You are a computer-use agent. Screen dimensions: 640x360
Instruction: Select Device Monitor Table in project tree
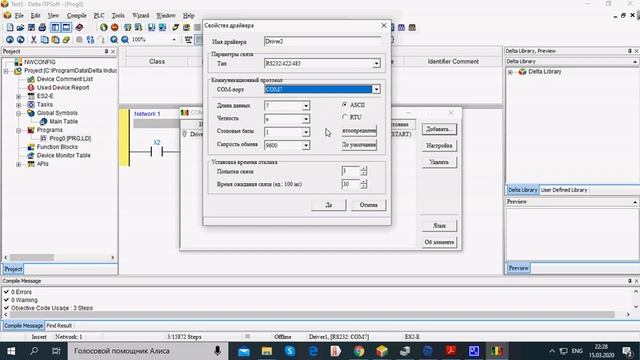64,156
